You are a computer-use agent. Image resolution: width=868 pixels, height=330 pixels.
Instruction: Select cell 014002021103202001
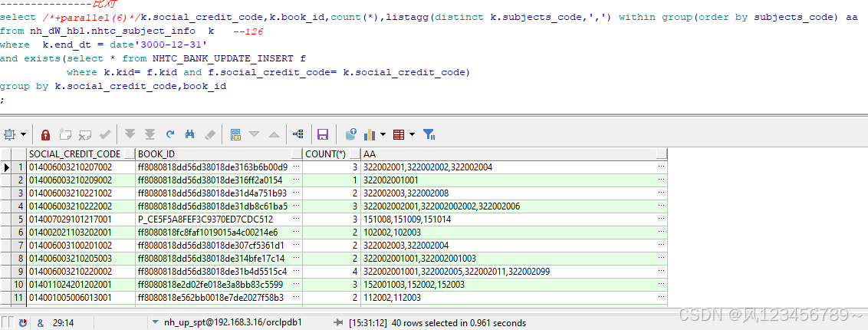tap(81, 233)
